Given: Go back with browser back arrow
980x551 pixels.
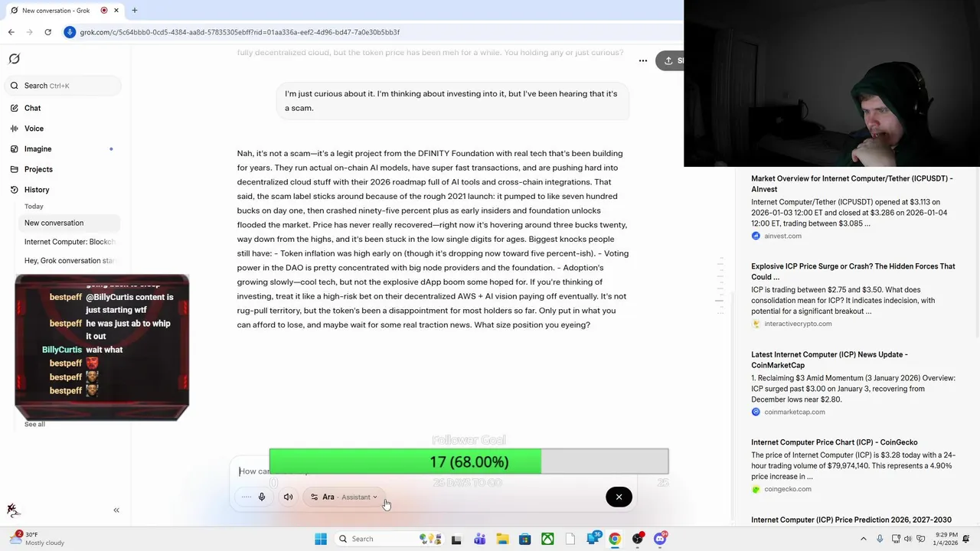Looking at the screenshot, I should pyautogui.click(x=11, y=32).
